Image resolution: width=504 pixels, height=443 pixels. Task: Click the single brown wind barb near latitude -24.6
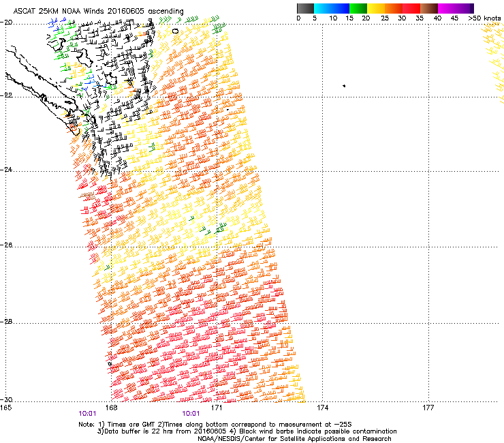[86, 196]
